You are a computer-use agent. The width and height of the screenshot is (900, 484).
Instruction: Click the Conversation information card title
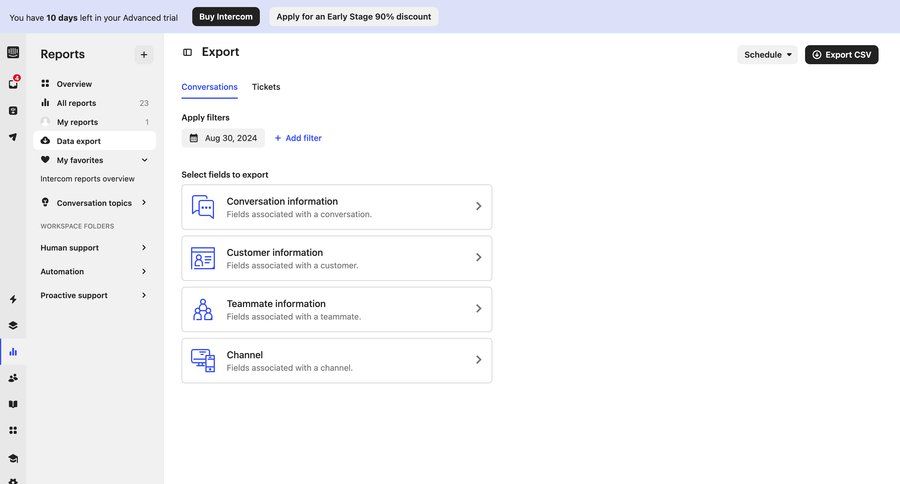(282, 201)
